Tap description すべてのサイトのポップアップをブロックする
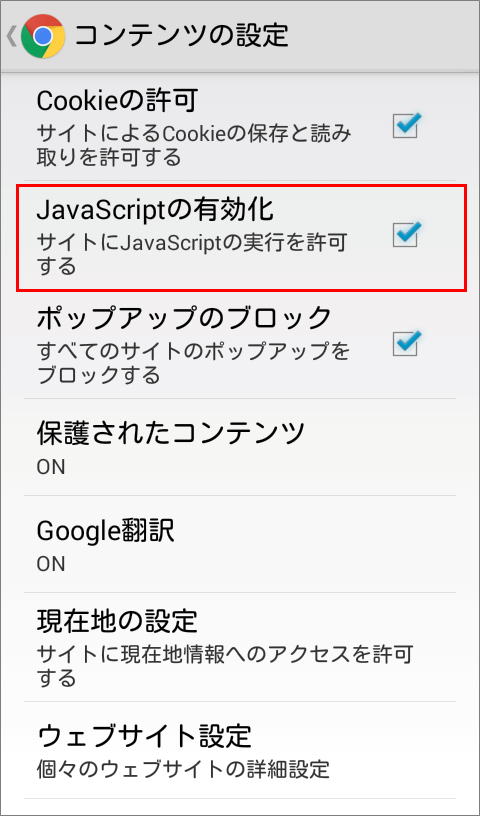 tap(193, 363)
